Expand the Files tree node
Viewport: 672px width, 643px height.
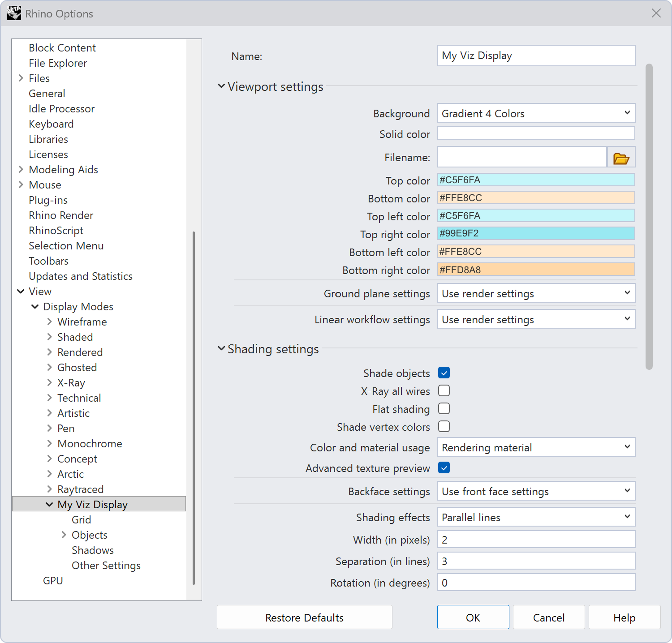pyautogui.click(x=21, y=78)
